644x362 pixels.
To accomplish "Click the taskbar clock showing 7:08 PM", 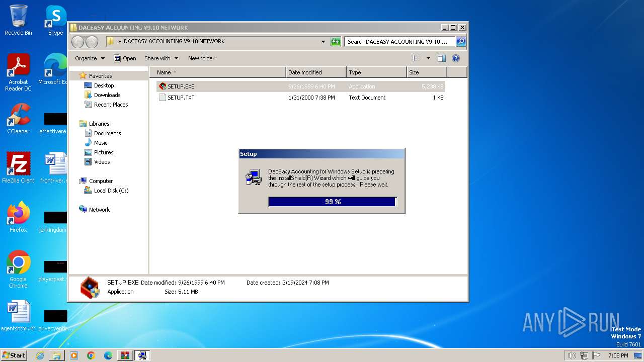I will tap(618, 355).
